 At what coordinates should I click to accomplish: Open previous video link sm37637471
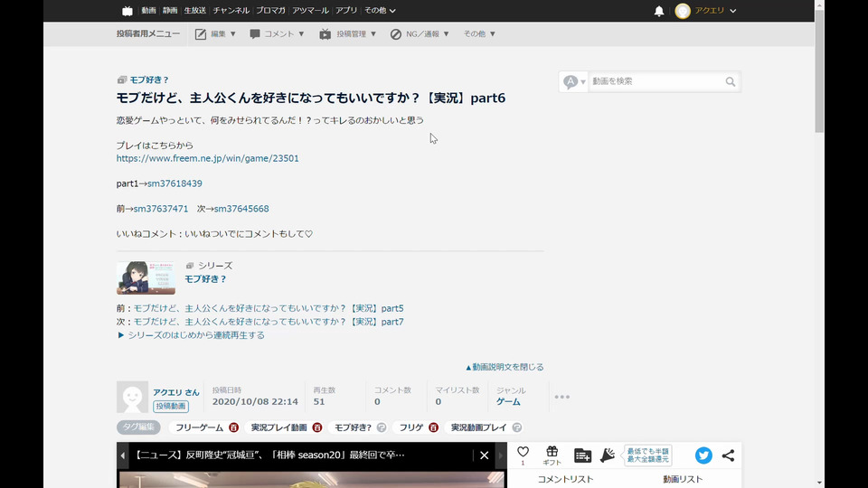coord(161,209)
